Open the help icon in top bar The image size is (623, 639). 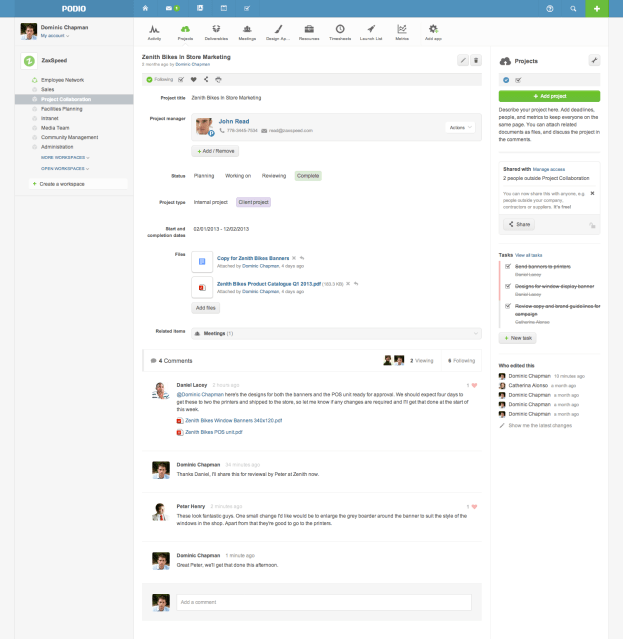click(x=550, y=9)
